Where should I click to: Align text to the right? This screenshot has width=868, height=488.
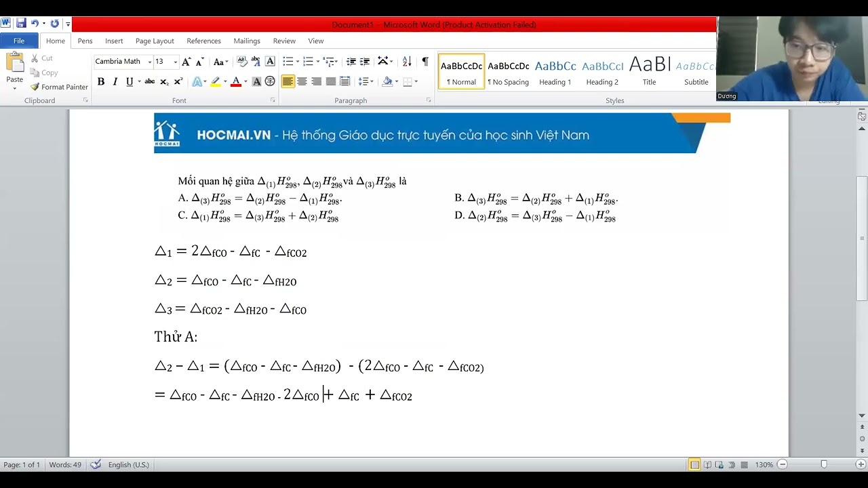(316, 81)
